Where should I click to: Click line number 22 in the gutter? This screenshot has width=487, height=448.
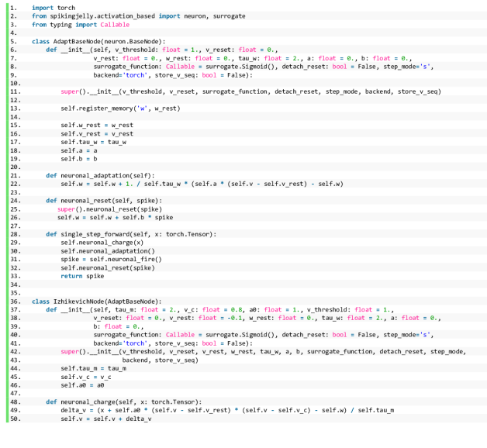tap(13, 184)
